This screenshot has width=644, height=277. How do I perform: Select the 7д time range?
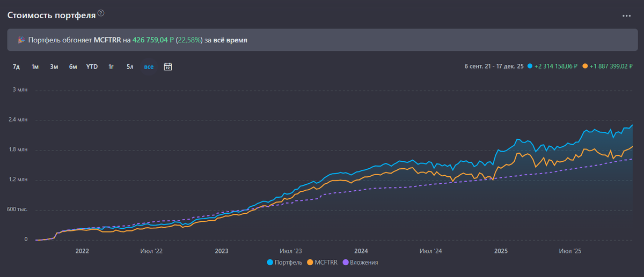pos(16,67)
